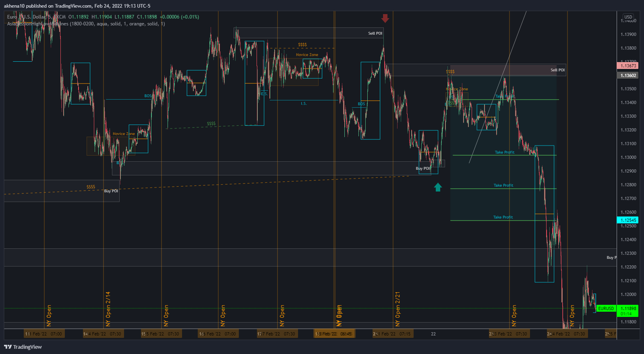Select the 'NY Open' label on 24 Feb
The width and height of the screenshot is (644, 354).
[x=572, y=316]
